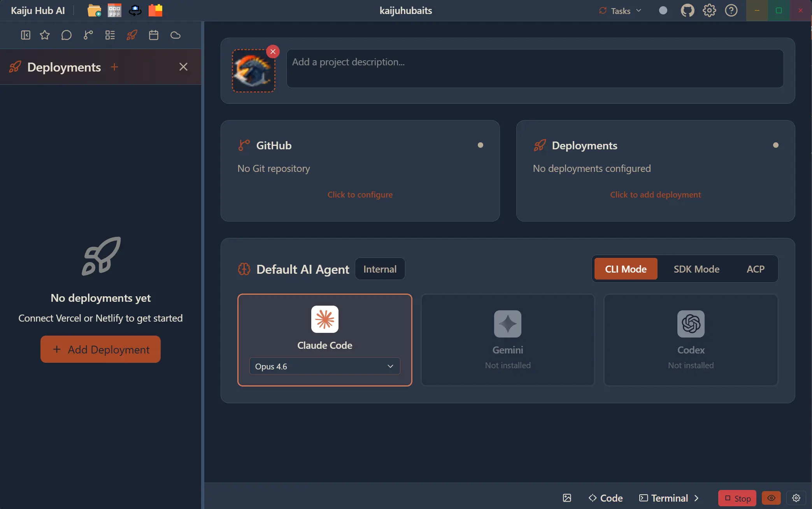The height and width of the screenshot is (509, 812).
Task: Open the Opus 4.6 model dropdown
Action: click(325, 366)
